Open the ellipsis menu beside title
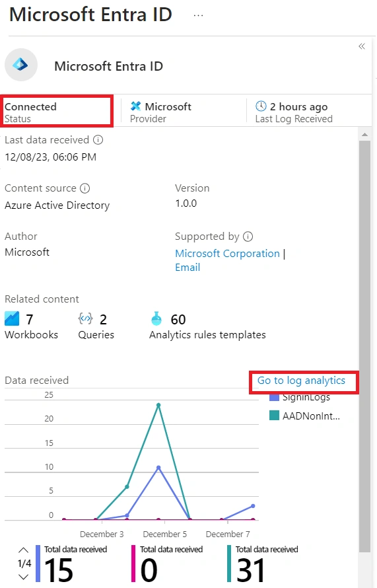The image size is (377, 588). (x=198, y=16)
